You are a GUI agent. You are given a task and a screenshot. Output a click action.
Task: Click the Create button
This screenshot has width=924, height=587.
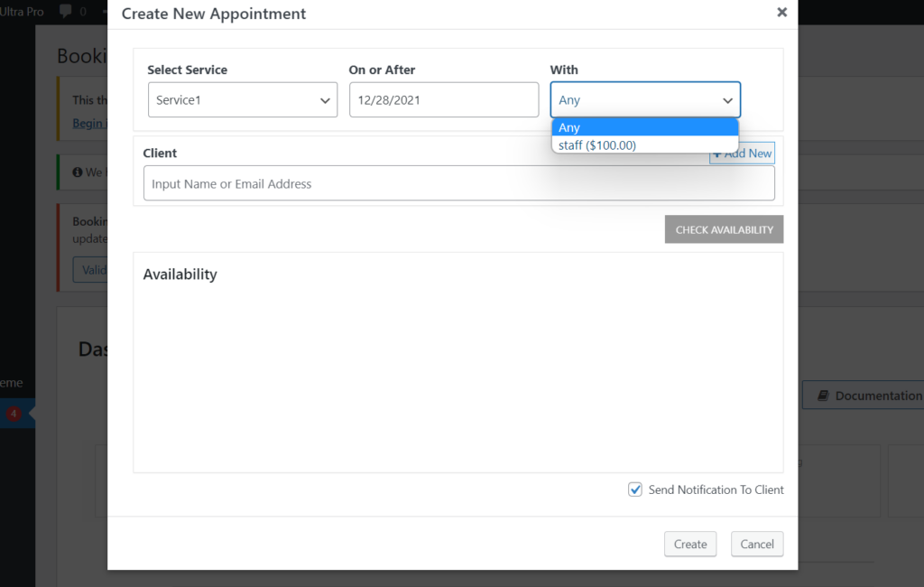[x=690, y=544]
